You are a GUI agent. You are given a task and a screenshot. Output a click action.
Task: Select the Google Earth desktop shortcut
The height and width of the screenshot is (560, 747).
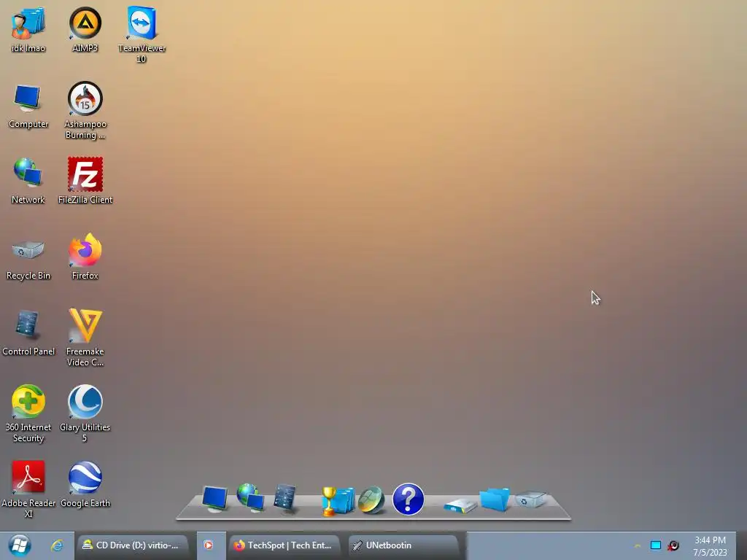85,485
